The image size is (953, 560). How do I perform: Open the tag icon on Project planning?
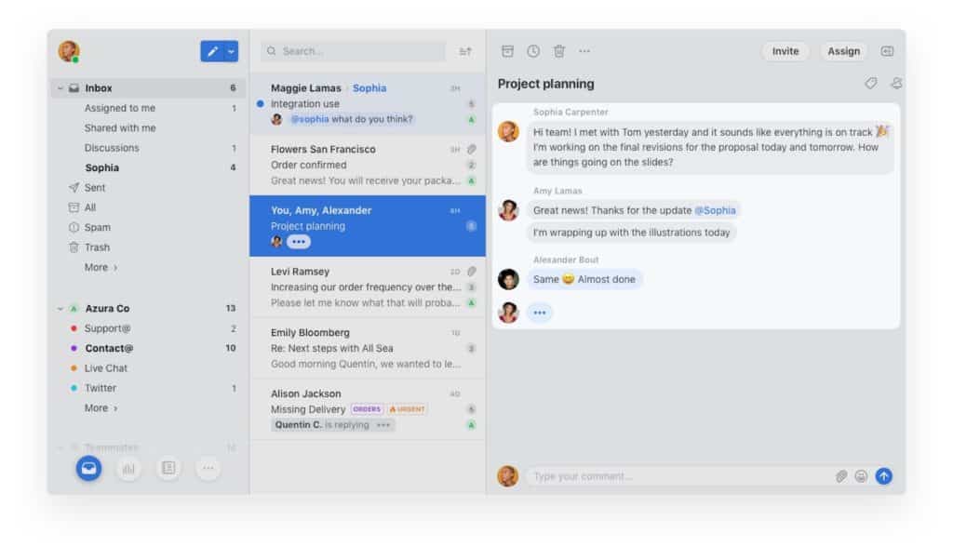[871, 84]
